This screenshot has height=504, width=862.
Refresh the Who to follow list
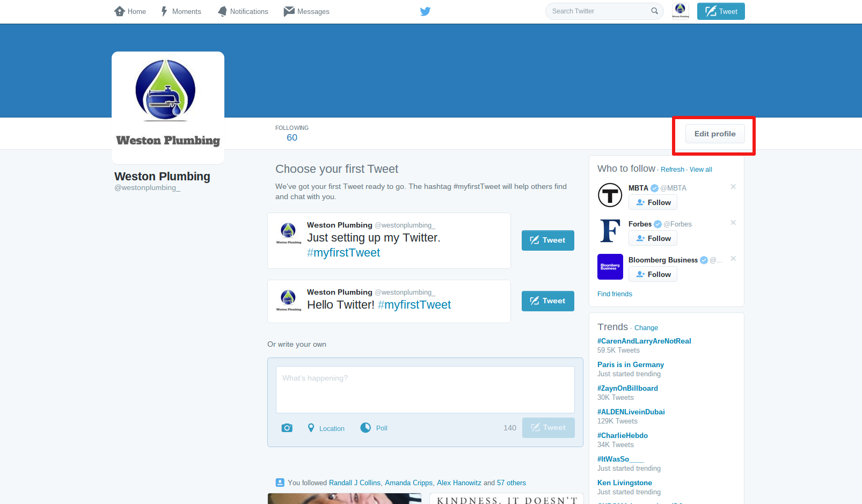click(673, 170)
